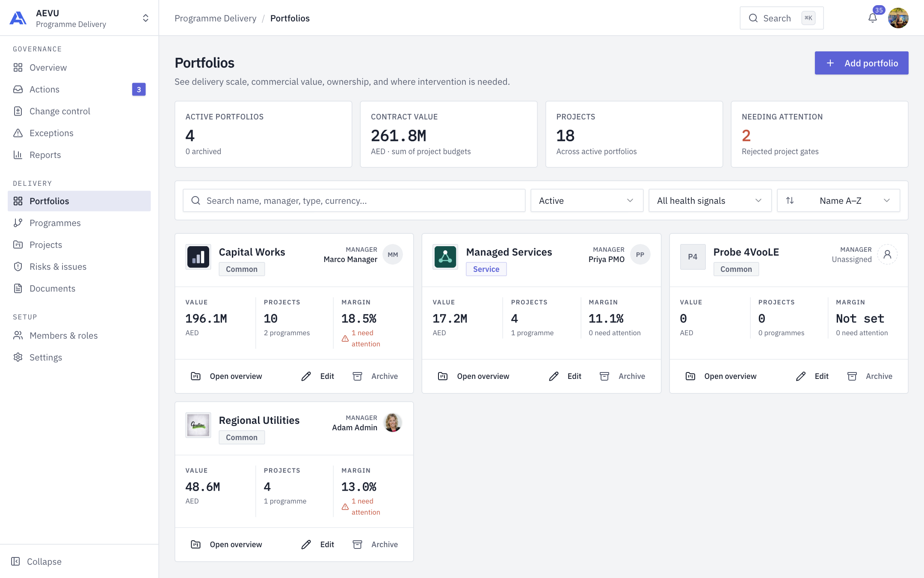Click Settings in the sidebar
The width and height of the screenshot is (924, 578).
[79, 358]
